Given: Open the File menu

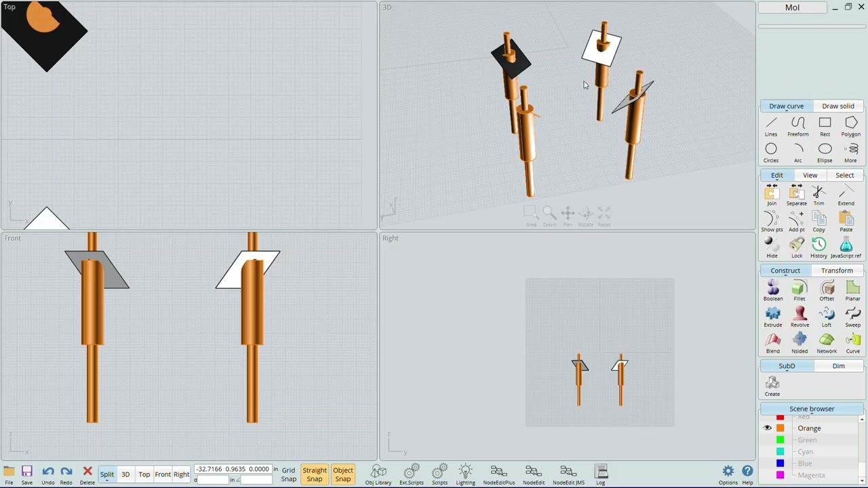Looking at the screenshot, I should (x=9, y=475).
